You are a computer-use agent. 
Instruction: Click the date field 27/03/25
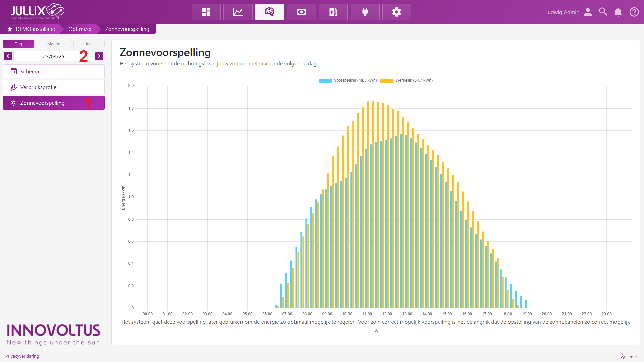click(53, 56)
